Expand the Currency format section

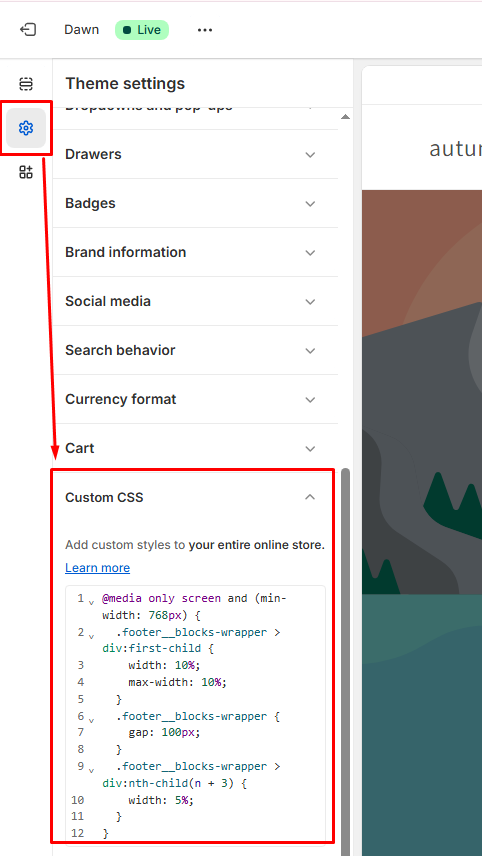(x=195, y=400)
